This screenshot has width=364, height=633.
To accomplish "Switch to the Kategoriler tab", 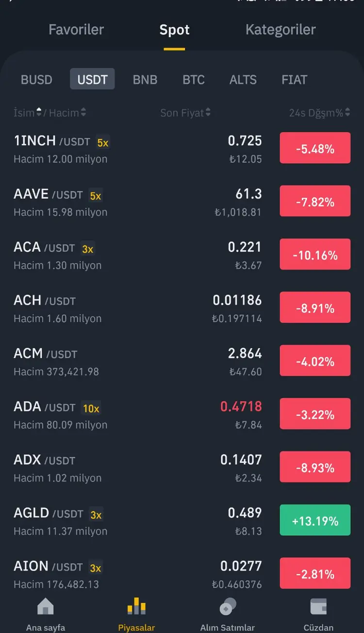I will pos(281,30).
